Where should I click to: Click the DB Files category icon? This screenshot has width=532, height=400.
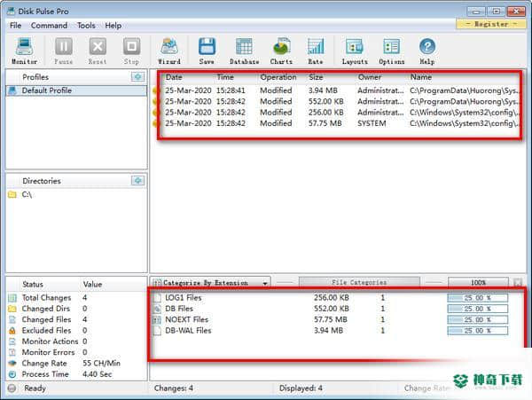(x=157, y=309)
